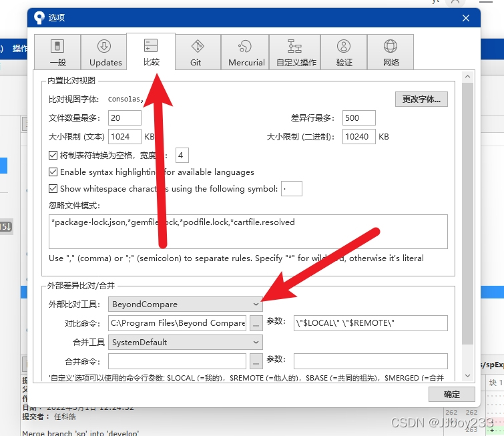This screenshot has height=436, width=504.
Task: Click the merge 参数 arguments field
Action: 370,361
